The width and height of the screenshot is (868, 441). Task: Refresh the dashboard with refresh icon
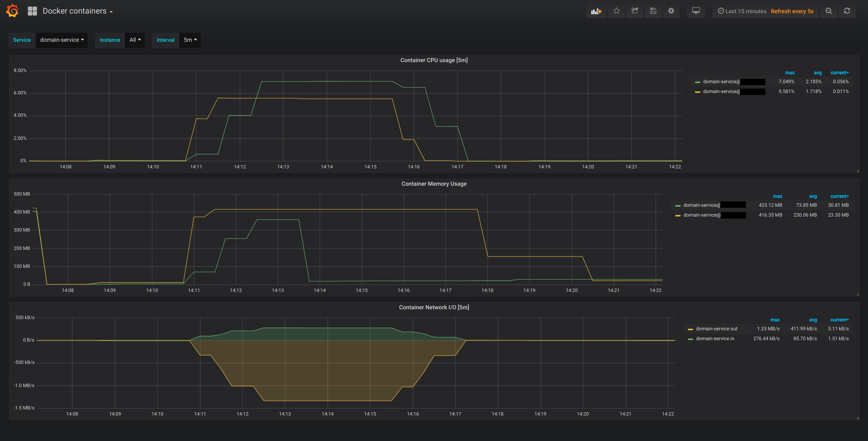click(847, 11)
